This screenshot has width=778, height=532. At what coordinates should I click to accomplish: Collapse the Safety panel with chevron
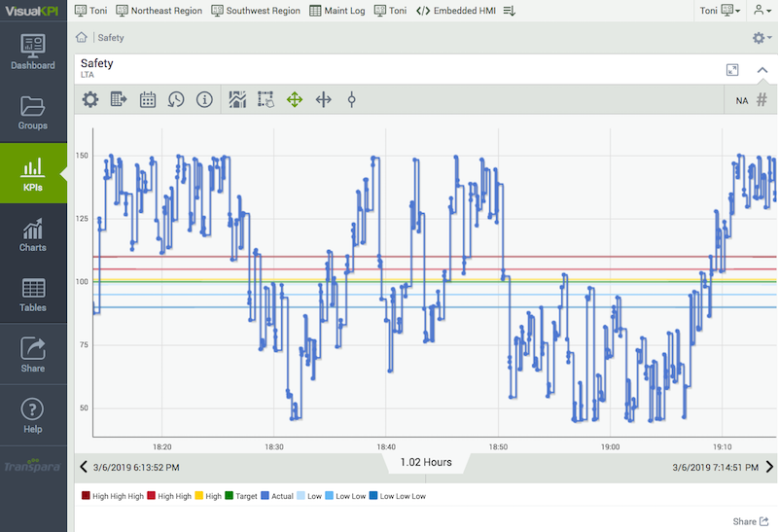click(761, 70)
